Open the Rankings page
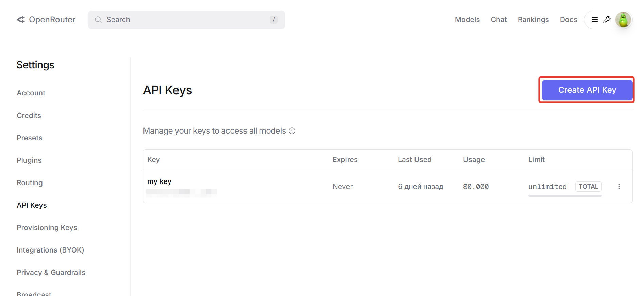 pyautogui.click(x=533, y=20)
